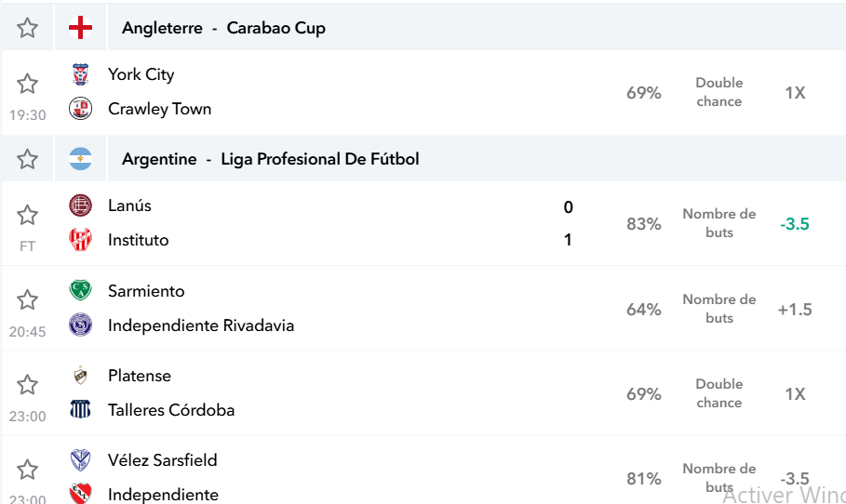Toggle favorite star for Argentine Liga Profesional
The image size is (846, 504).
coord(27,159)
